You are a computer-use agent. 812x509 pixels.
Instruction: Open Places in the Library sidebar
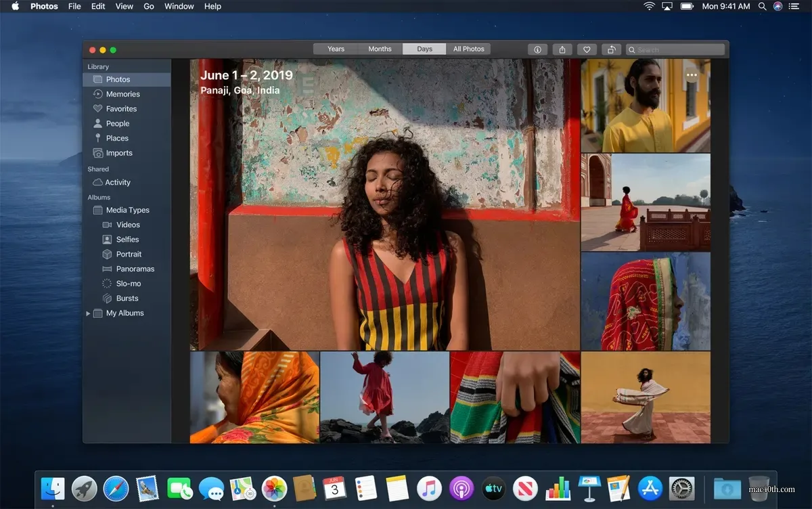pos(117,137)
